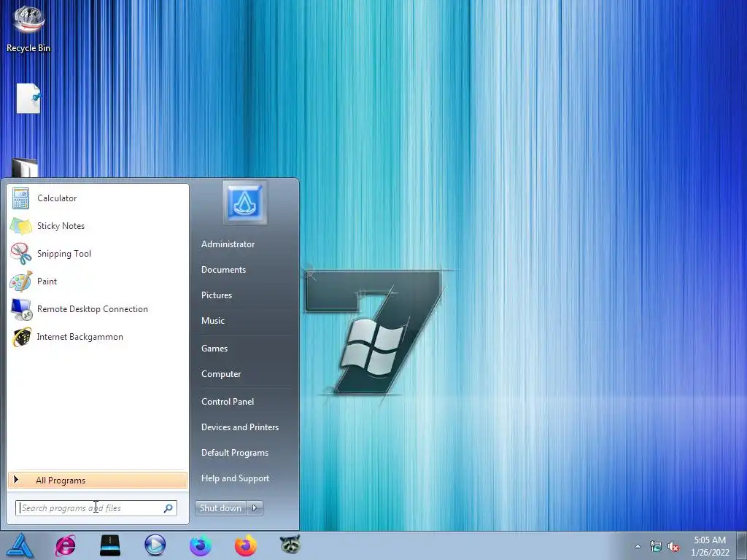Screen dimensions: 747x560
Task: Open the clock showing 5:05 AM
Action: point(709,540)
